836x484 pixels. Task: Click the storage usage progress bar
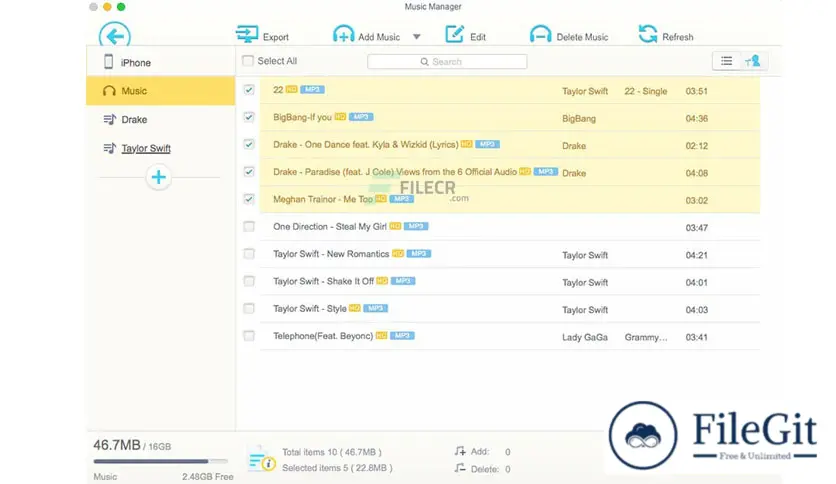[160, 461]
